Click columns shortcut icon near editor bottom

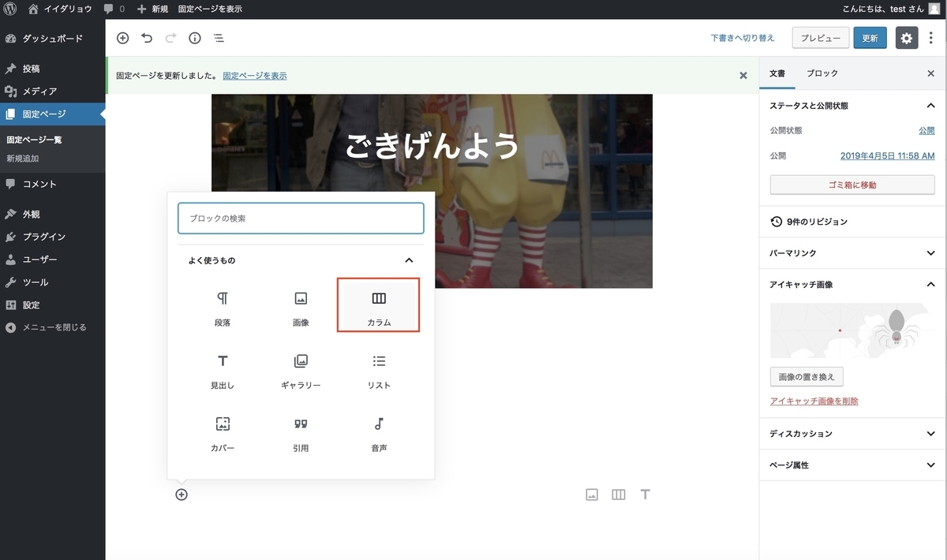pos(619,495)
